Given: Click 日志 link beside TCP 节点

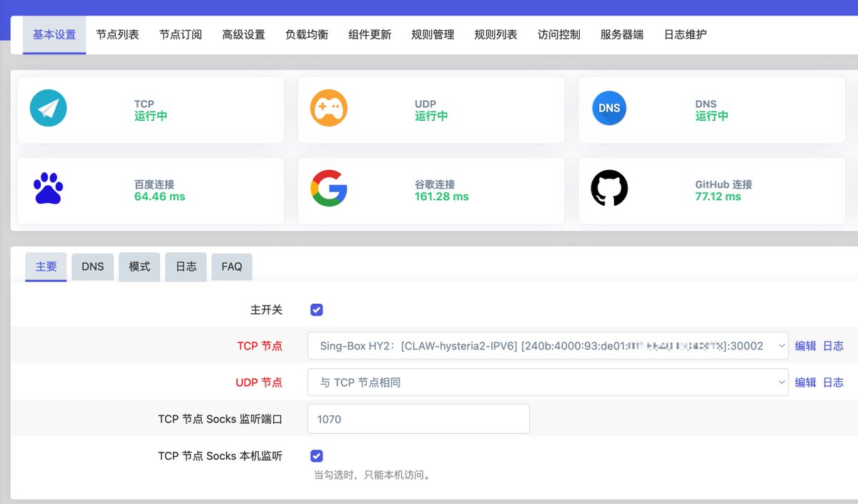Looking at the screenshot, I should (x=833, y=346).
